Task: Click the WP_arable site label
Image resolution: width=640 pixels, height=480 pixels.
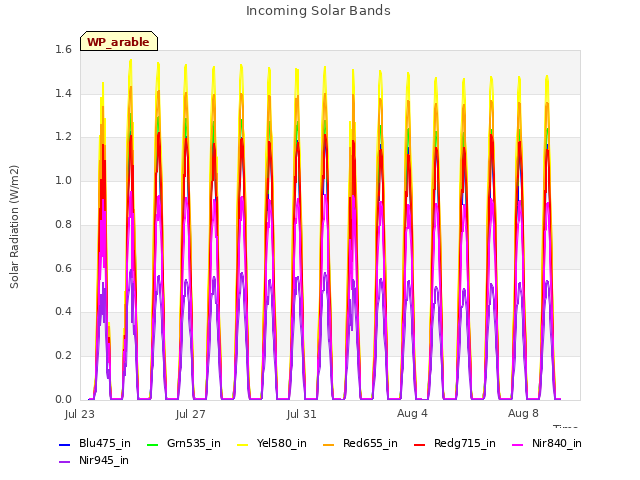Action: (119, 42)
